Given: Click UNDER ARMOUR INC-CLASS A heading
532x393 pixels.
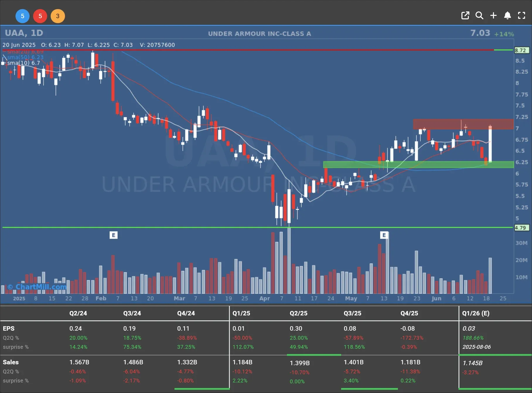Looking at the screenshot, I should pyautogui.click(x=259, y=34).
